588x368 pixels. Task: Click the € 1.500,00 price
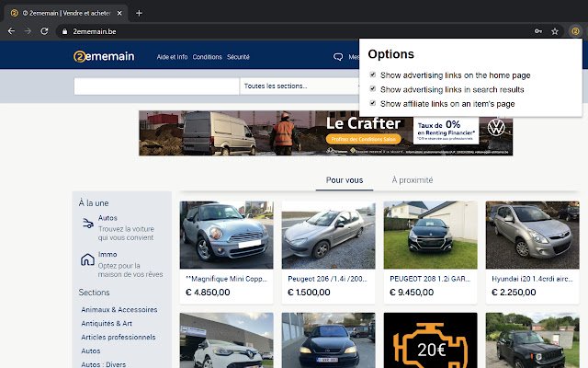(309, 293)
